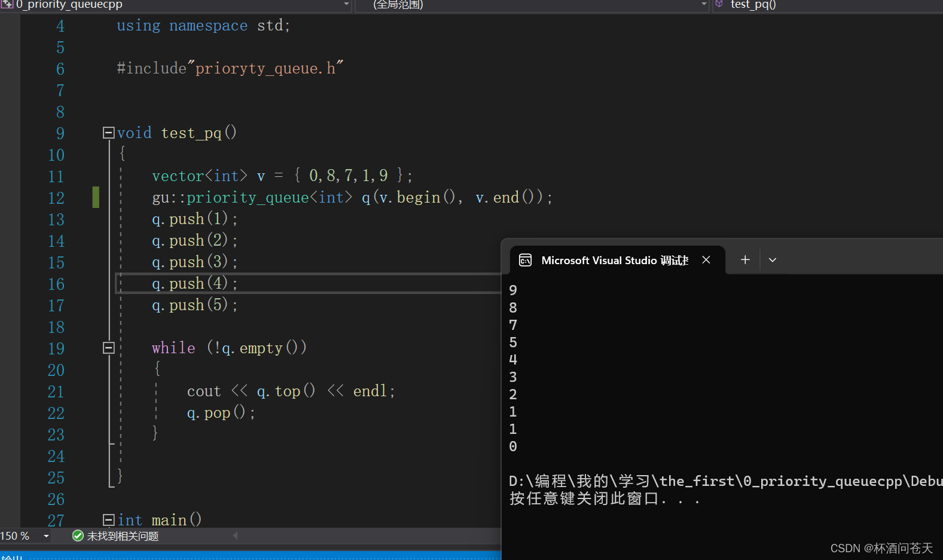Click the int main() function signature
Viewport: 943px width, 560px height.
160,520
